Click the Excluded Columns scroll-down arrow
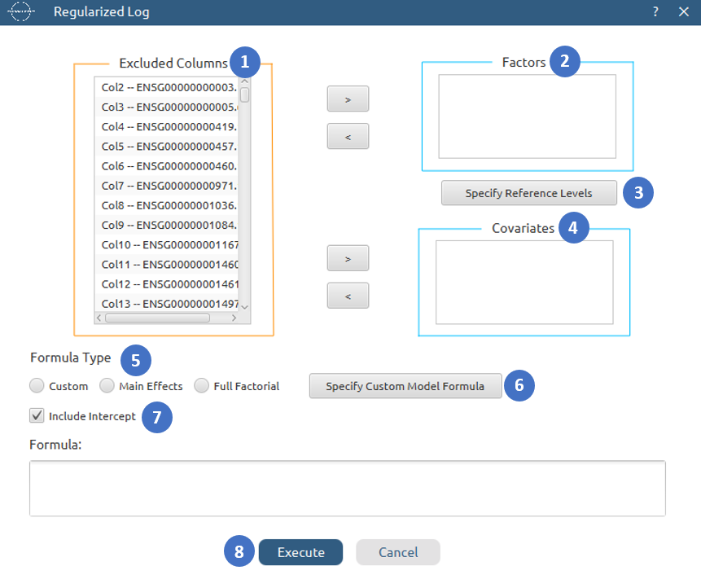The image size is (701, 588). [x=244, y=307]
